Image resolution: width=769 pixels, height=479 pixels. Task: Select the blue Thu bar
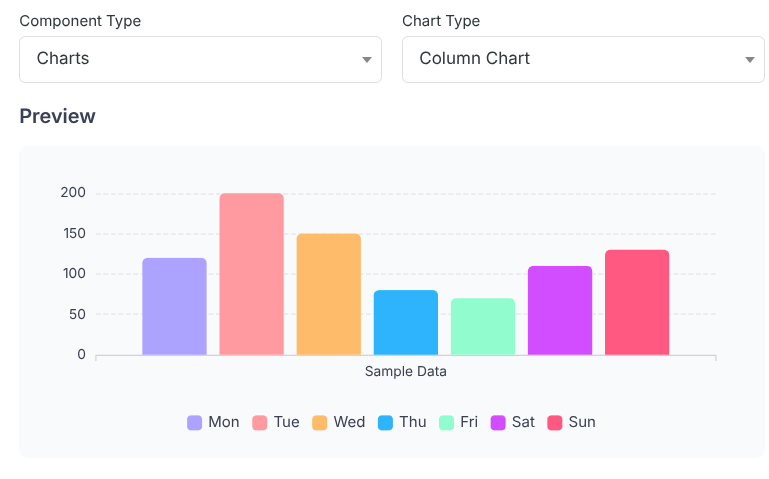coord(406,323)
